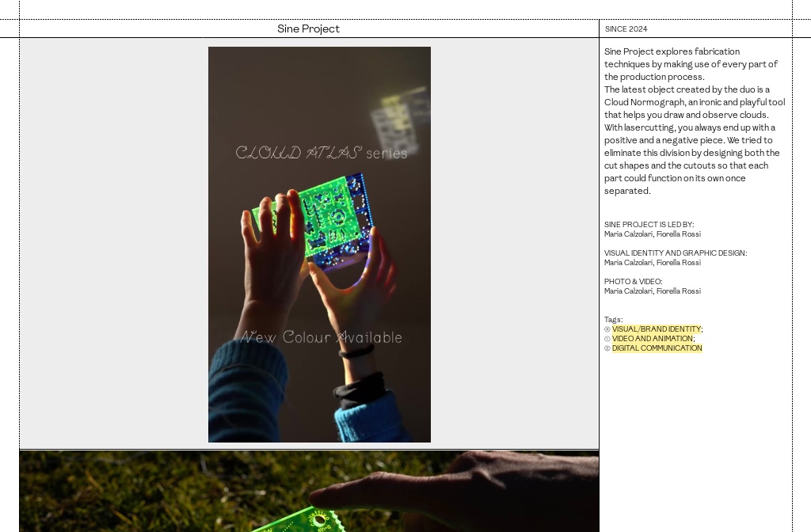The image size is (811, 532).
Task: Click the SINE PROJECT IS LED BY heading
Action: click(x=649, y=224)
